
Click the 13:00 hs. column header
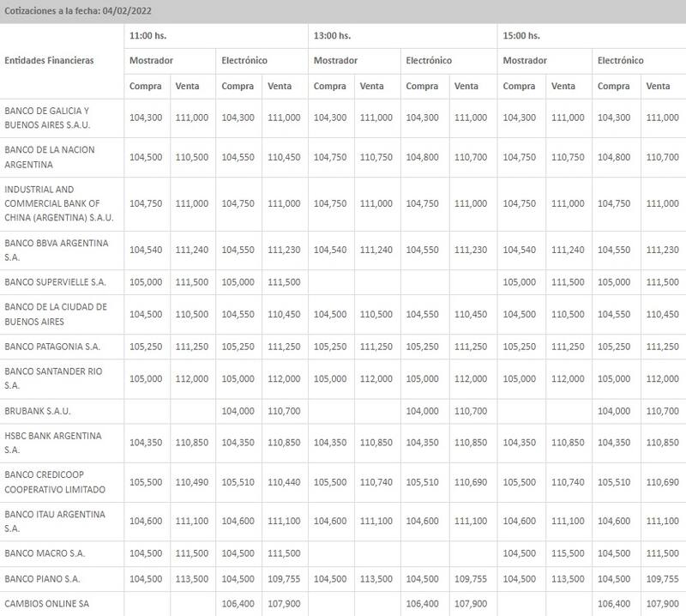332,36
